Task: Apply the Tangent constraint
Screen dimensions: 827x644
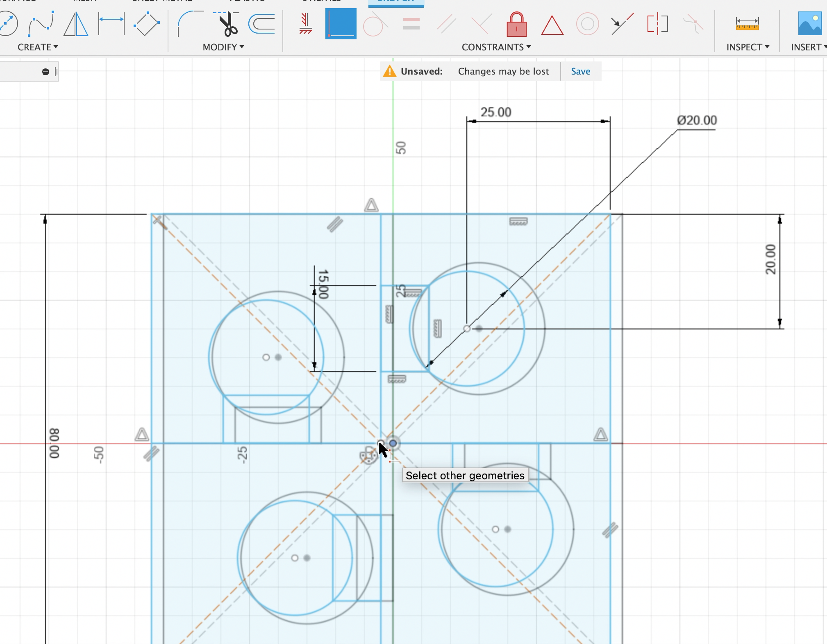Action: [375, 25]
